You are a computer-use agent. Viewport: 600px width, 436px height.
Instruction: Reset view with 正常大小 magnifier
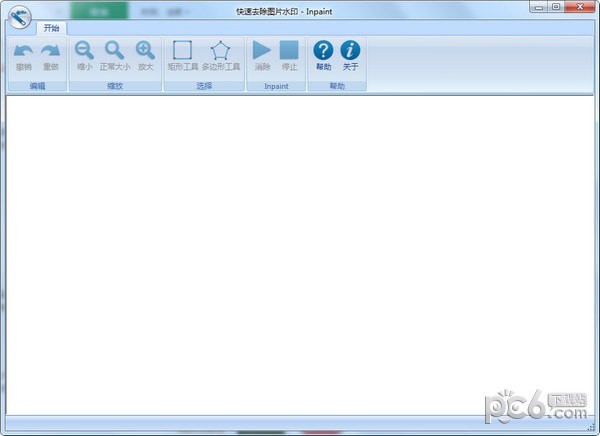pyautogui.click(x=115, y=51)
